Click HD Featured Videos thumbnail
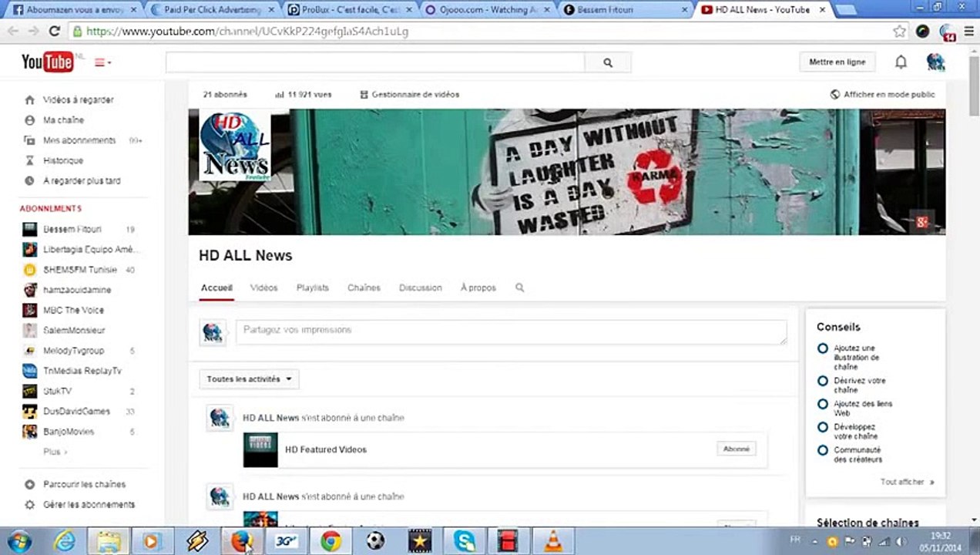The image size is (980, 555). tap(260, 450)
